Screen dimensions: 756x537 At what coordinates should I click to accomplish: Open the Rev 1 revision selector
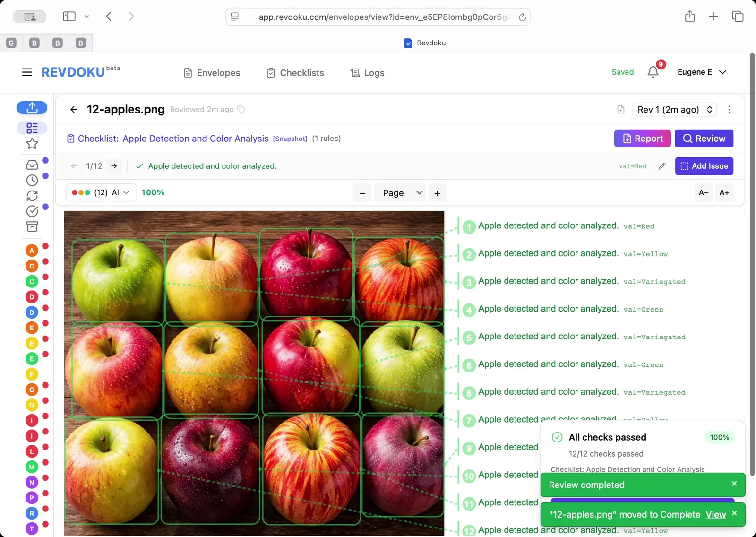674,109
